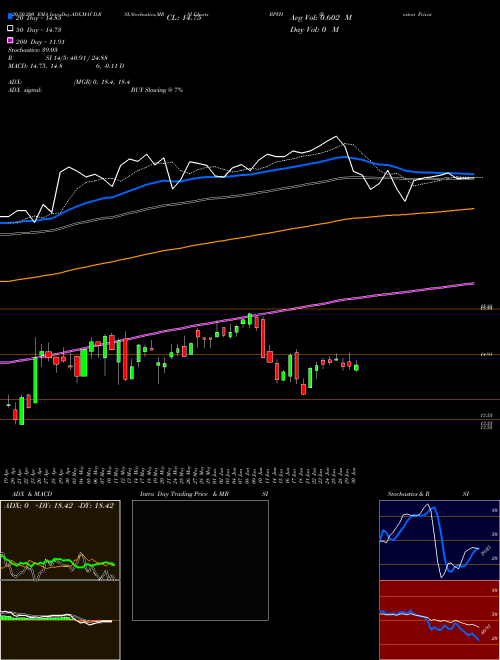Click the 'Stochastics: 39.03' readout
The image size is (500, 660).
point(33,50)
